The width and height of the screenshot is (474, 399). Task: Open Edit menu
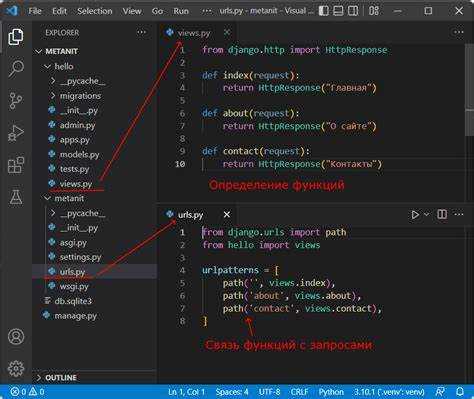pos(59,11)
